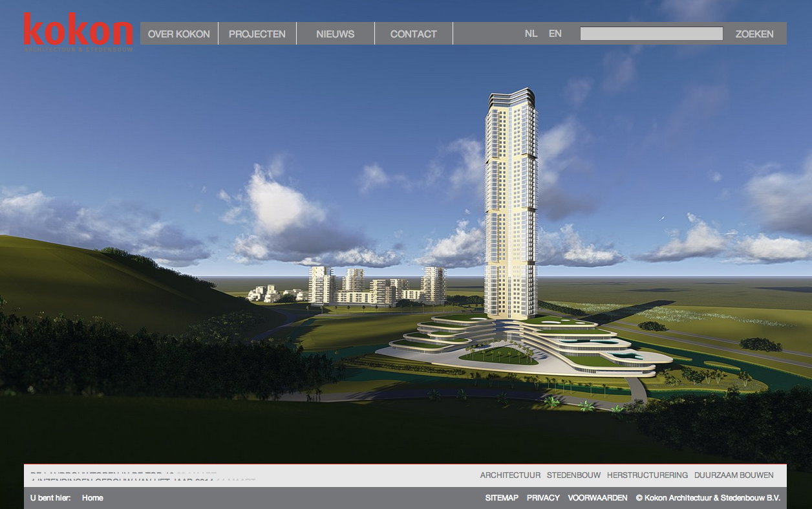Viewport: 812px width, 509px height.
Task: View the PRIVACY footer link
Action: coord(543,498)
